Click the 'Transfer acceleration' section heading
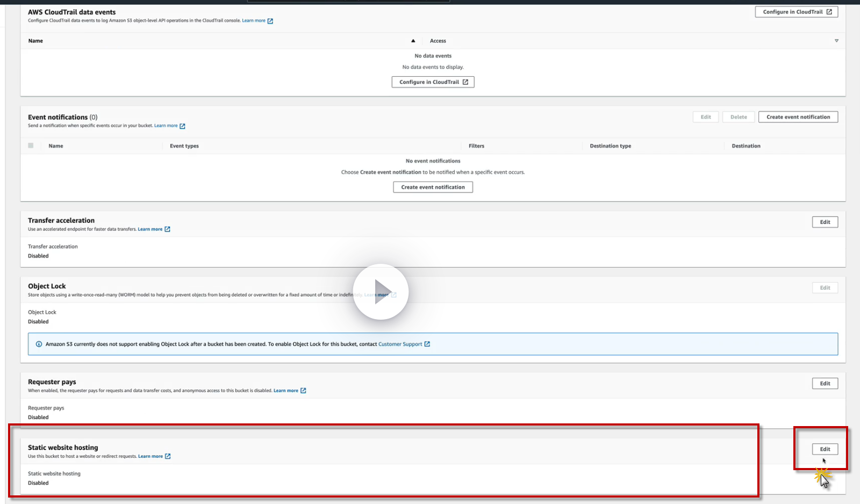Screen dimensions: 860x504 point(61,220)
